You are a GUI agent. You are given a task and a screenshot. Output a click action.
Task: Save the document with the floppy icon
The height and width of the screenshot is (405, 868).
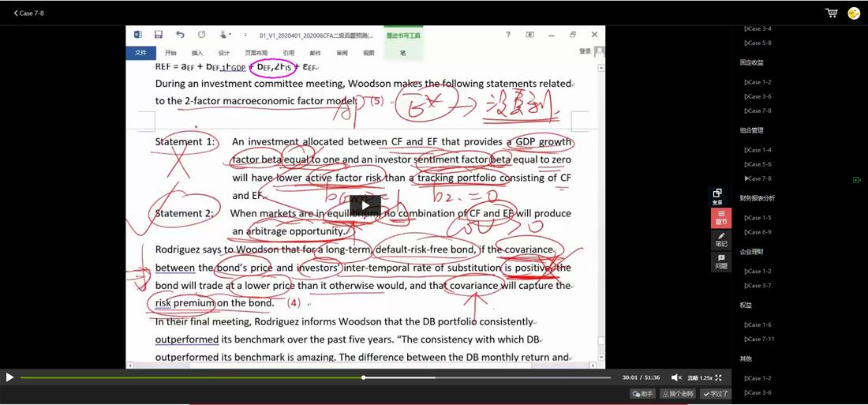tap(159, 35)
